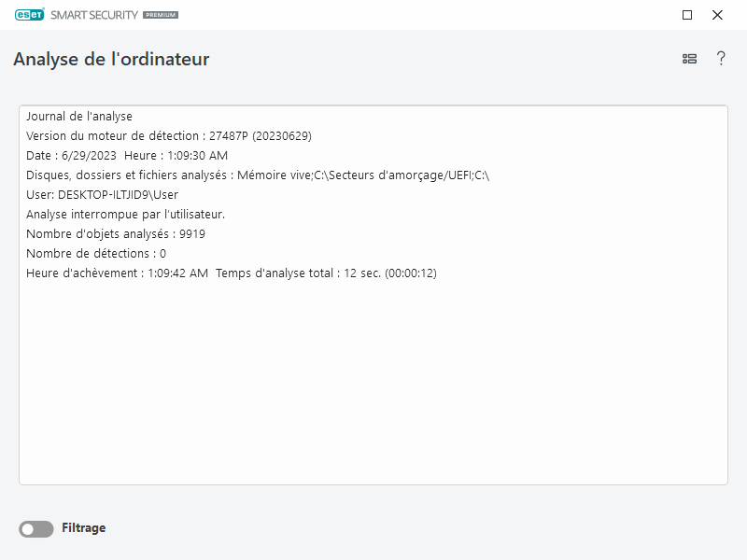Select the "Journal de l'analyse" line
Viewport: 747px width, 560px height.
[x=79, y=117]
